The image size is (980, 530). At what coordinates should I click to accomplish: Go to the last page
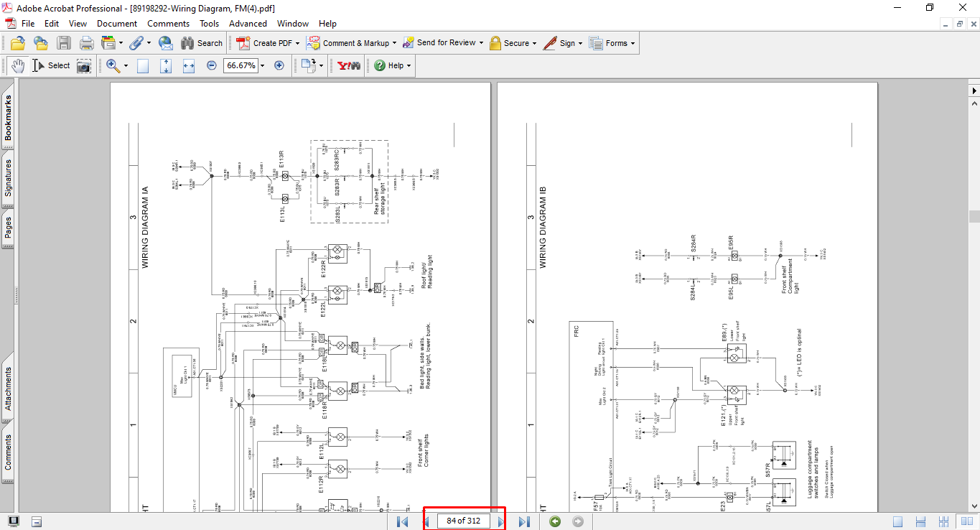(x=525, y=521)
